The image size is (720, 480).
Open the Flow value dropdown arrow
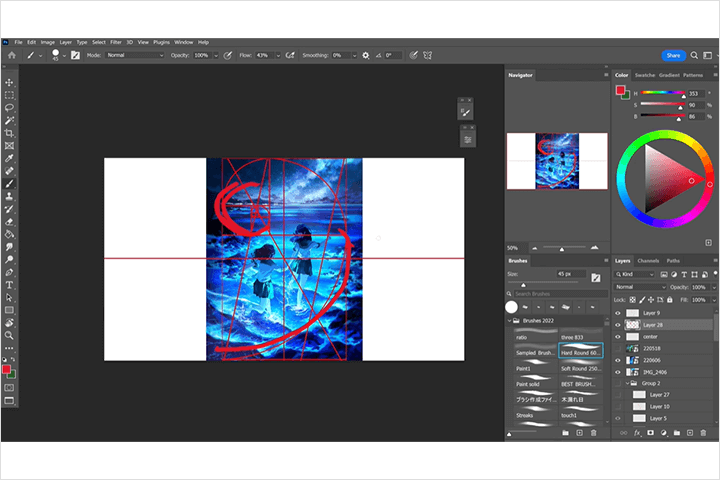(278, 56)
